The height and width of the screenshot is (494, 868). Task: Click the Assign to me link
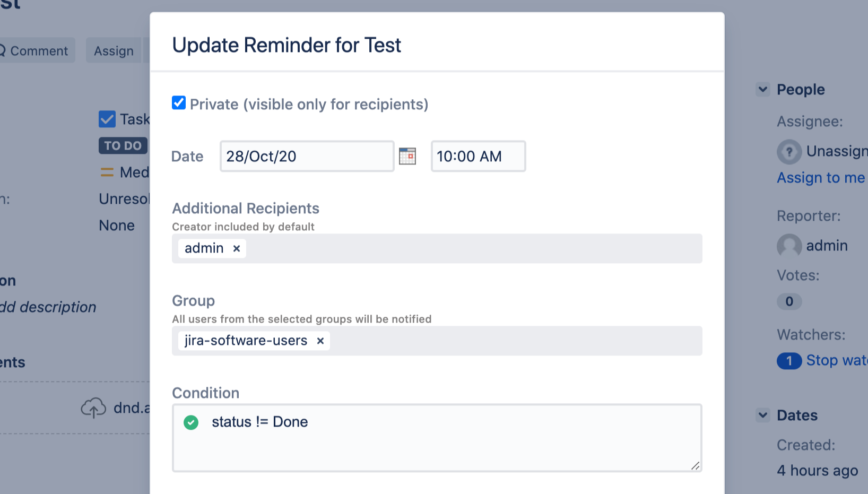click(821, 178)
